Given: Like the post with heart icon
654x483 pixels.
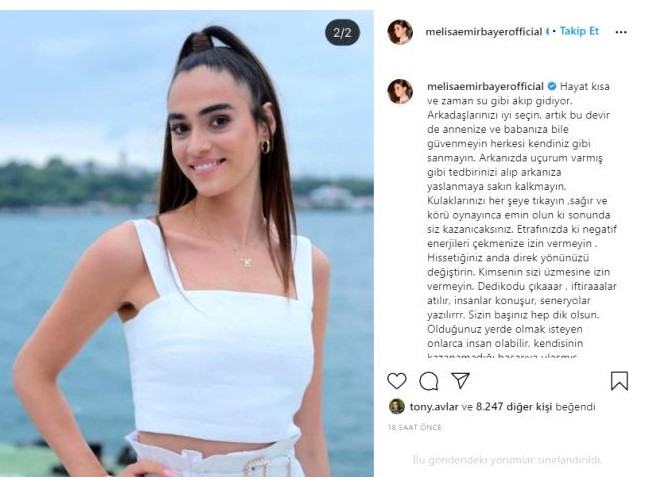Looking at the screenshot, I should [397, 381].
